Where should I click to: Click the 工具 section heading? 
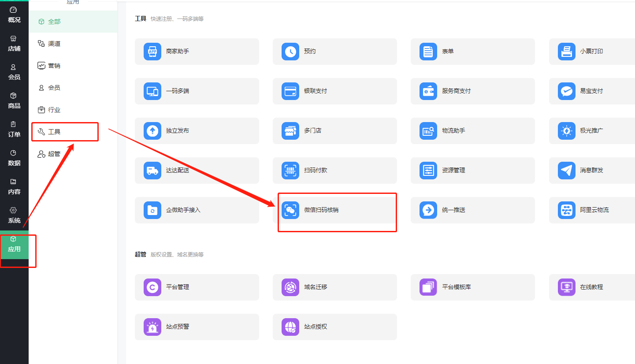(141, 19)
